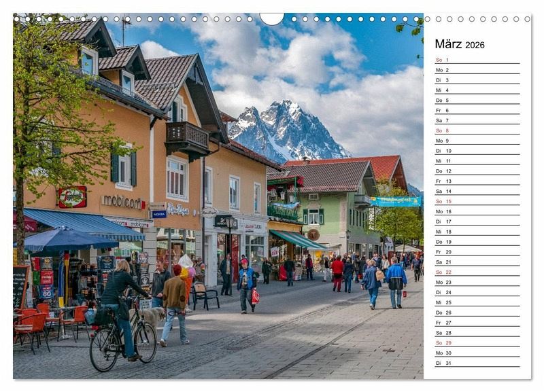Click the street photo of the town
Image resolution: width=544 pixels, height=392 pixels.
tap(218, 196)
